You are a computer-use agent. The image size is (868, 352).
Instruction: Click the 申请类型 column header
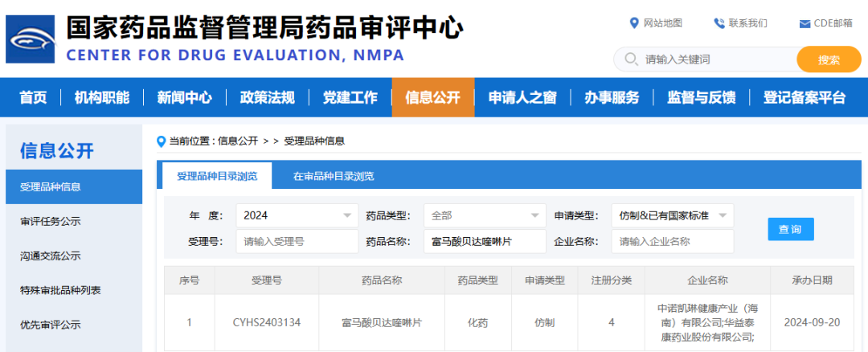click(x=545, y=280)
